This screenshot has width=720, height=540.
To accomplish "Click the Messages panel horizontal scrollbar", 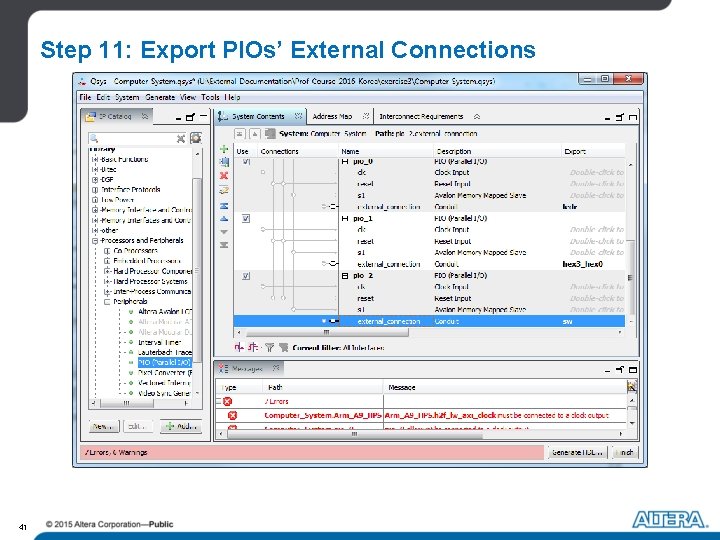I will [x=354, y=434].
